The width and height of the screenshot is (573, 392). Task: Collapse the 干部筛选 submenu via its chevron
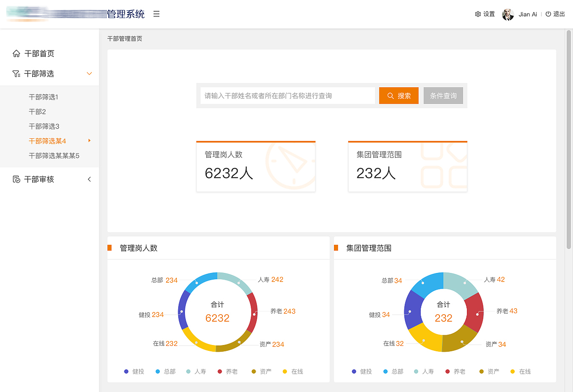(89, 73)
